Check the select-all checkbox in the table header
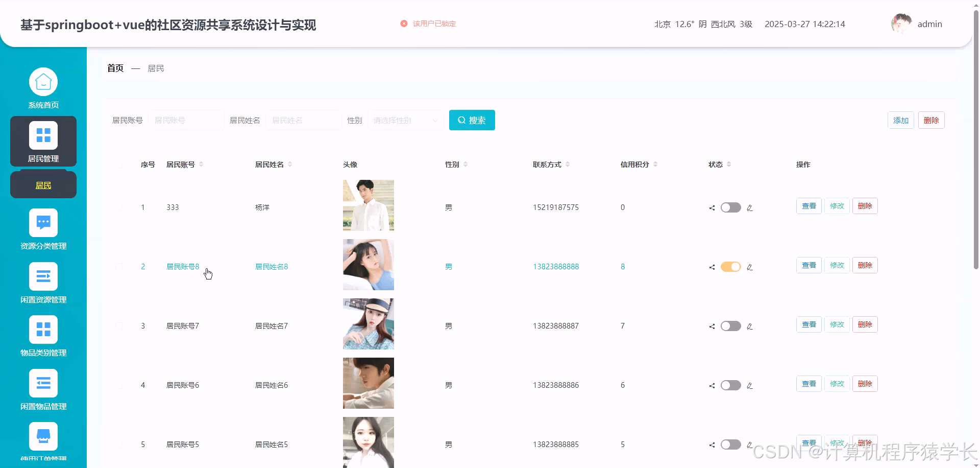The width and height of the screenshot is (980, 468). coord(119,165)
